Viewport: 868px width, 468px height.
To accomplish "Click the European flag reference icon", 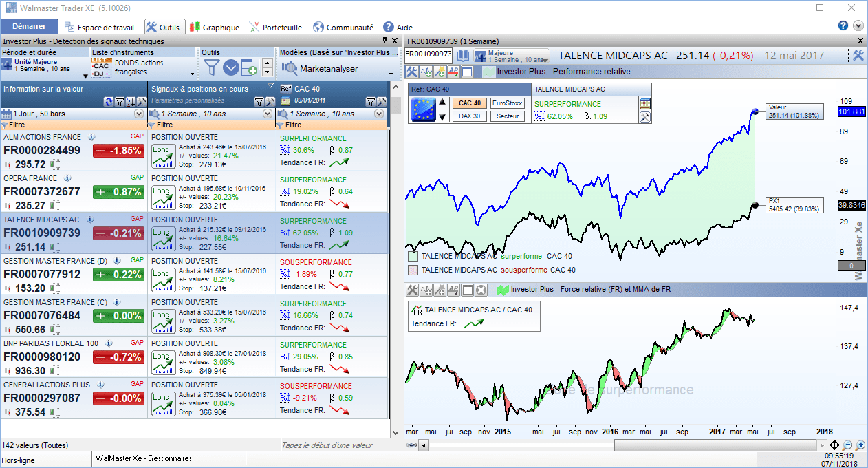I will pyautogui.click(x=423, y=110).
